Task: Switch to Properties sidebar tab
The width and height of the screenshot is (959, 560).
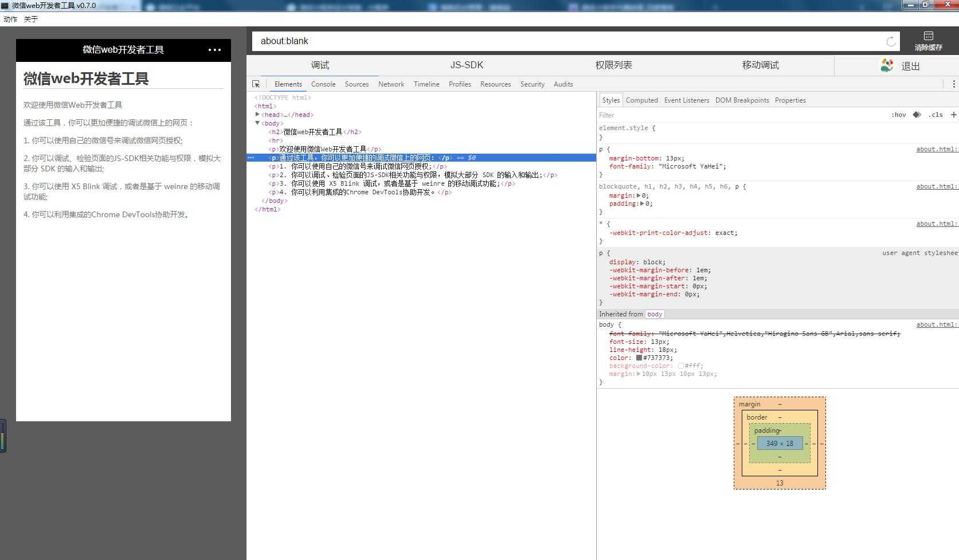Action: [x=790, y=100]
